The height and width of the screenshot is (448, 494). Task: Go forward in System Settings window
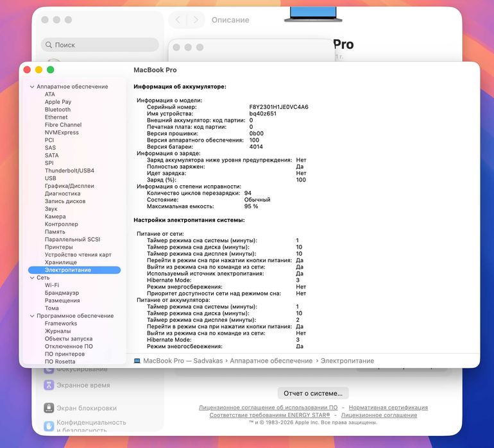coord(196,20)
